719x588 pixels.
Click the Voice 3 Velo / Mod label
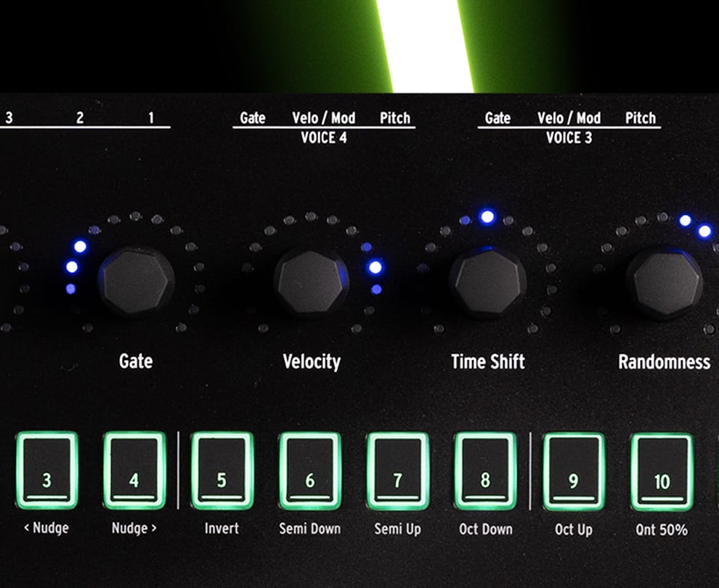coord(569,118)
